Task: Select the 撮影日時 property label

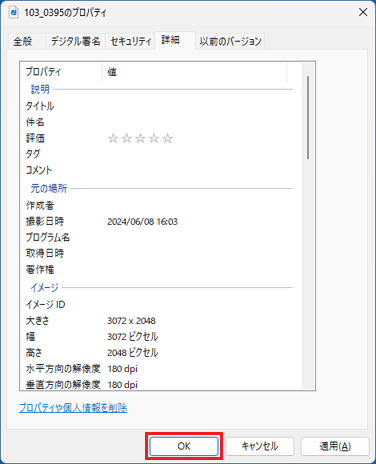Action: pos(45,221)
